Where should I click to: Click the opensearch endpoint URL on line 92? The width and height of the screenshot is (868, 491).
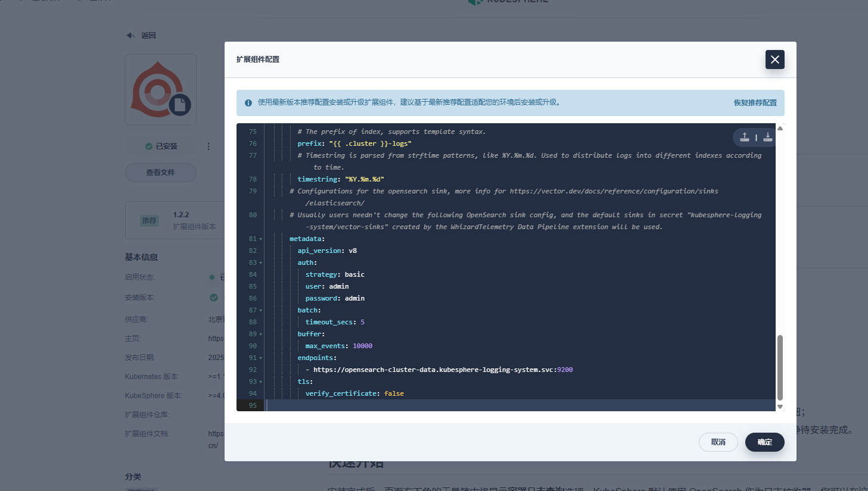[443, 370]
